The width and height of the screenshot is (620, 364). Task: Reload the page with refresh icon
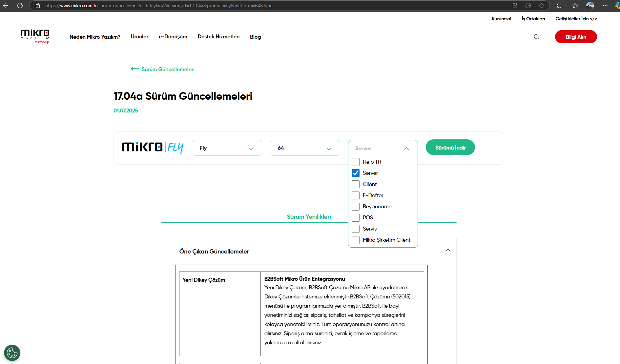pyautogui.click(x=20, y=6)
